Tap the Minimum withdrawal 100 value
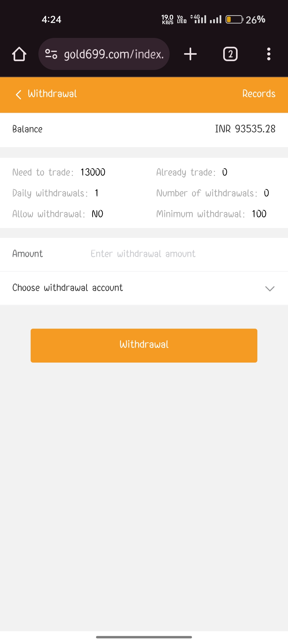The height and width of the screenshot is (644, 288). tap(259, 214)
